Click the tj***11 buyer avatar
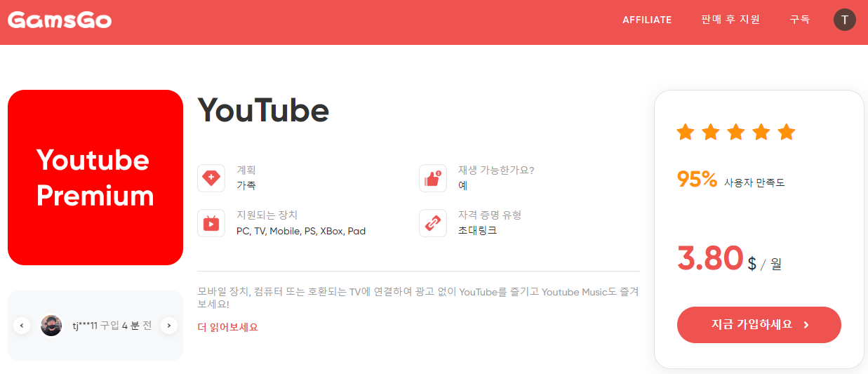Image resolution: width=868 pixels, height=374 pixels. (x=51, y=326)
